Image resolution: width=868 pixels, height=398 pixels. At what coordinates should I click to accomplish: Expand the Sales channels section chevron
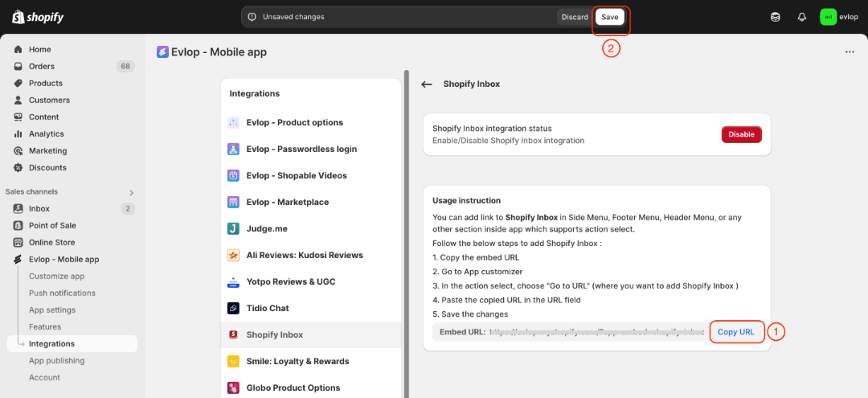131,192
